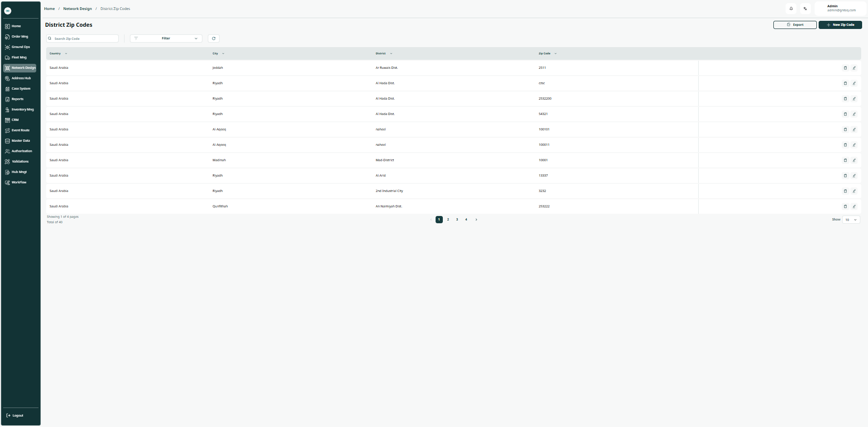Click the refresh icon beside Filter
This screenshot has width=868, height=427.
214,38
